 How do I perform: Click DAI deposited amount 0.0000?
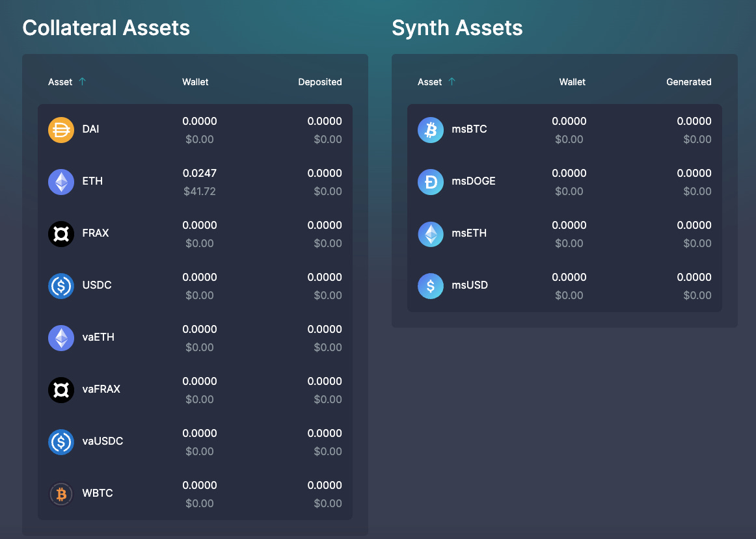click(x=325, y=121)
